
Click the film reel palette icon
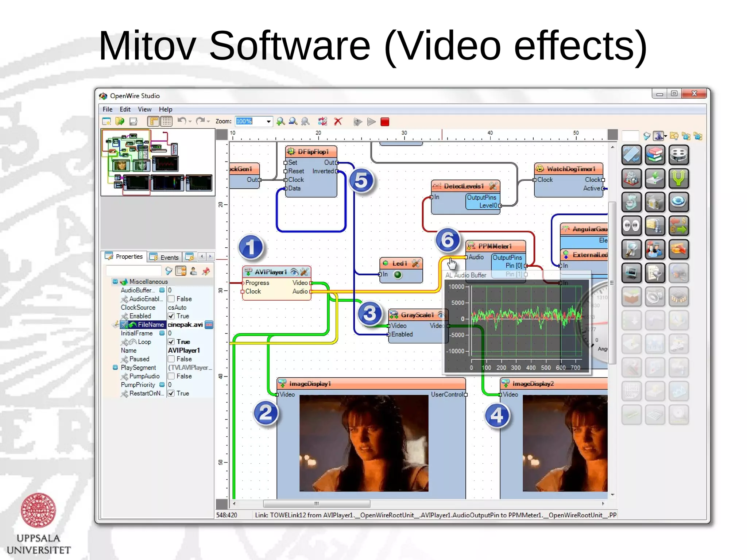pyautogui.click(x=678, y=155)
